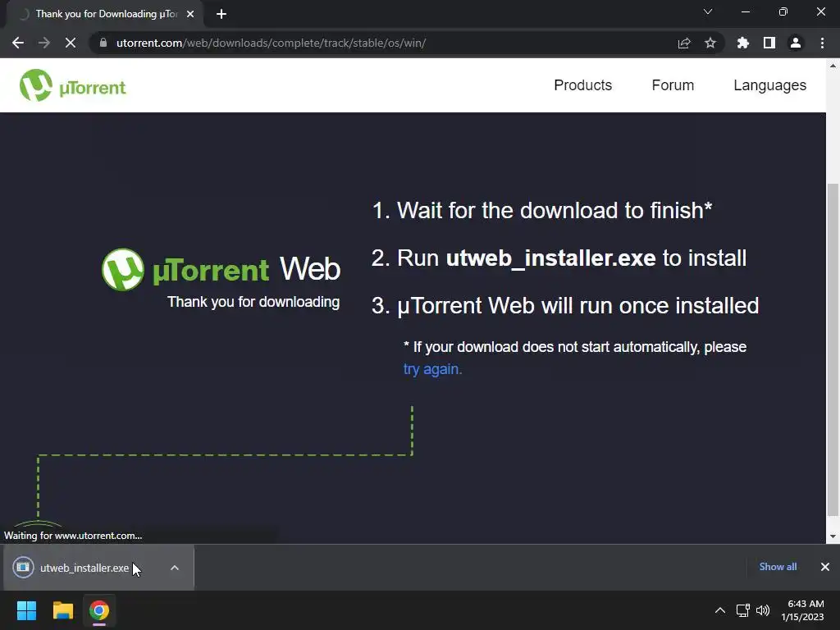Expand utweb_installer.exe download options chevron

coord(175,568)
